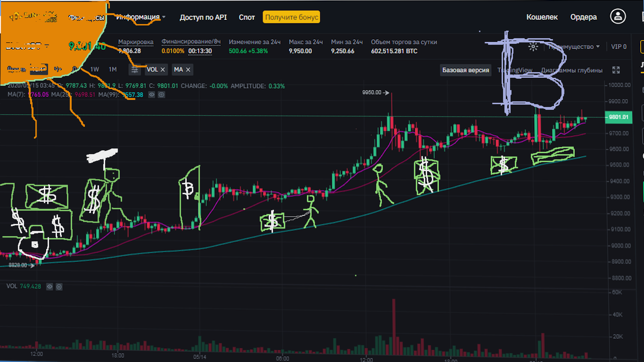Click the 00:13:30 funding countdown
644x362 pixels.
coord(200,51)
